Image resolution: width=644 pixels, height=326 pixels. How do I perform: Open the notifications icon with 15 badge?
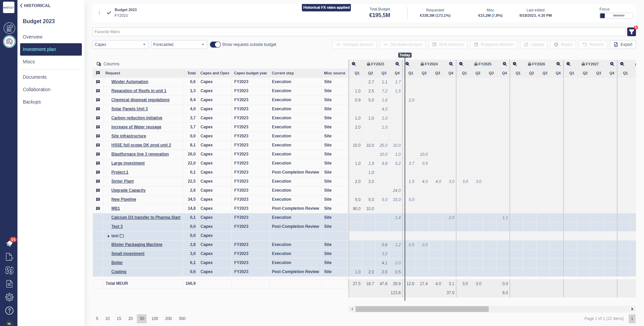[x=9, y=243]
